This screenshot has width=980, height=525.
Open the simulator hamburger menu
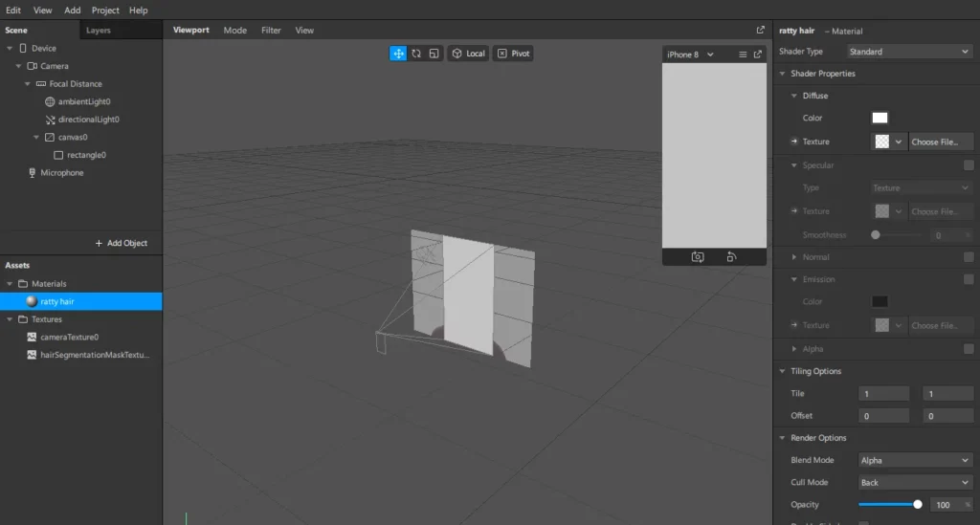pos(743,55)
